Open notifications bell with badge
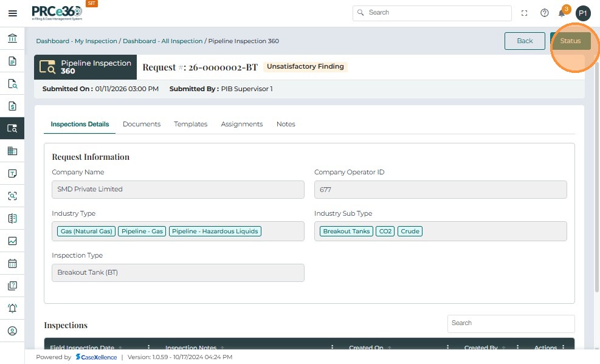This screenshot has height=364, width=600. pos(562,13)
